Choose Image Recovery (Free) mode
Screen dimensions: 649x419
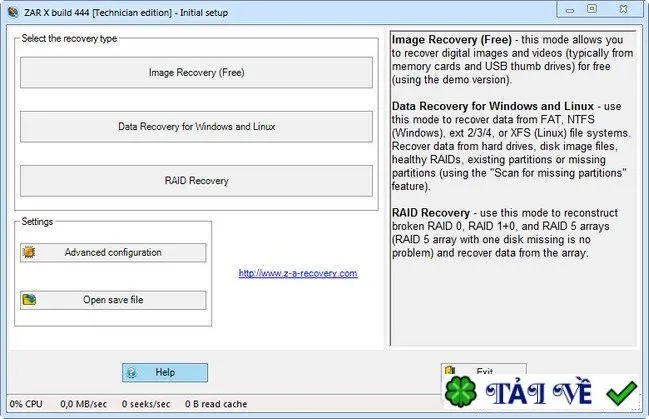tap(196, 72)
